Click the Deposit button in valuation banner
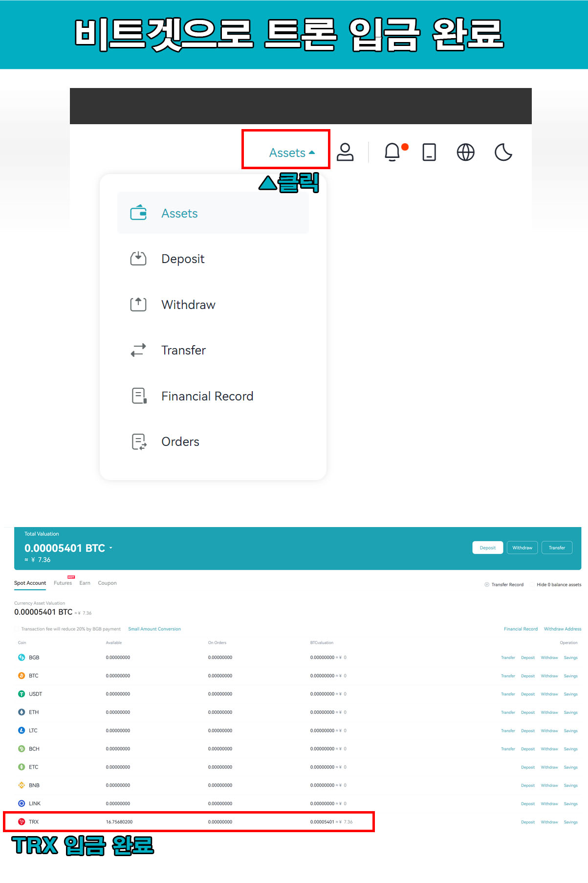This screenshot has width=588, height=883. pos(488,548)
